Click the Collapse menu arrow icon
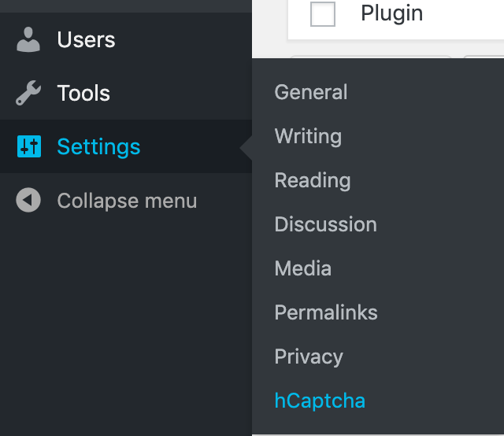Viewport: 504px width, 436px height. [28, 201]
